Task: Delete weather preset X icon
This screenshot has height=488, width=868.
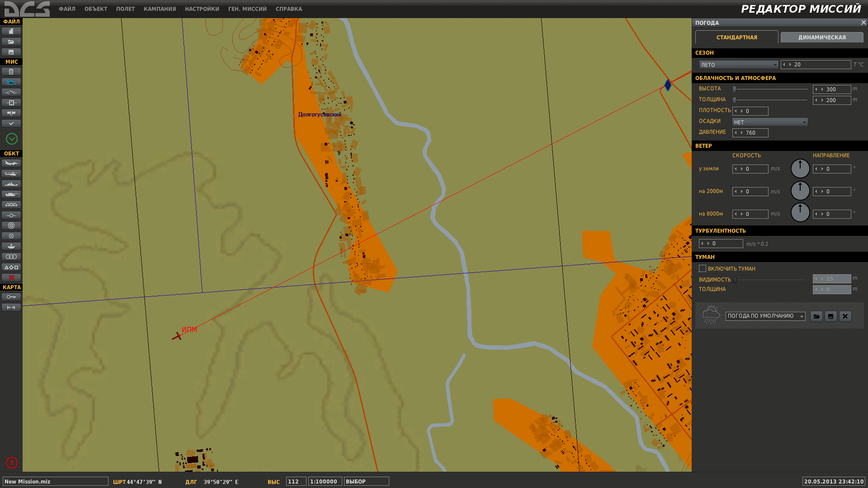Action: [845, 316]
